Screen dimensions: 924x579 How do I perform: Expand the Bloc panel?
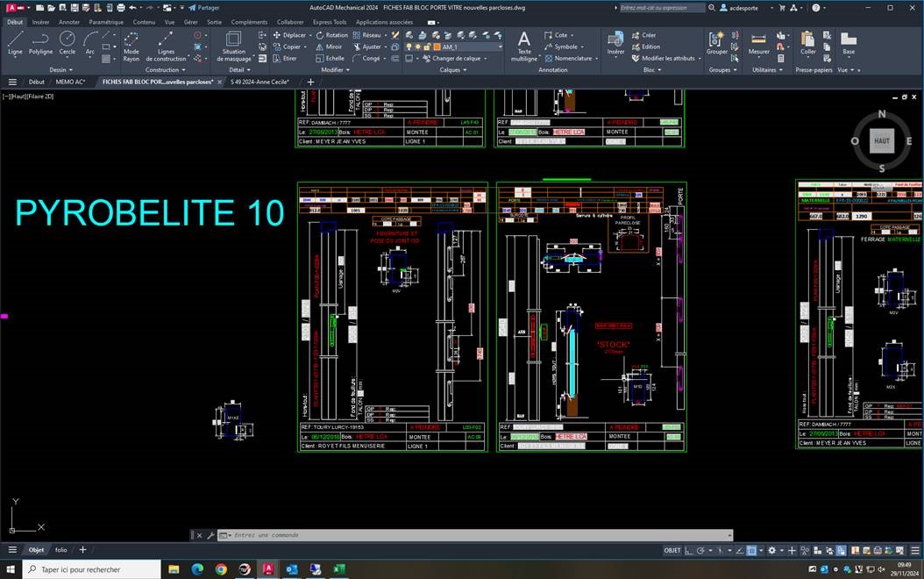[651, 69]
